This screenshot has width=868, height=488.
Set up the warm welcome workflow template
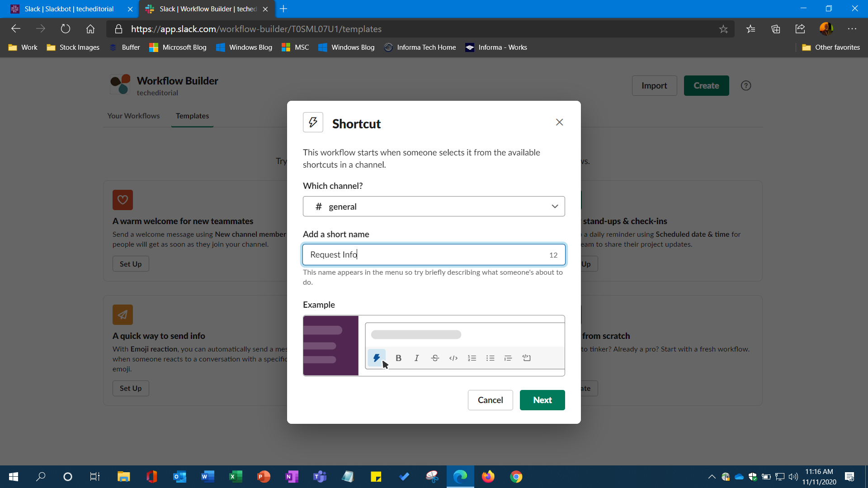[x=130, y=263]
